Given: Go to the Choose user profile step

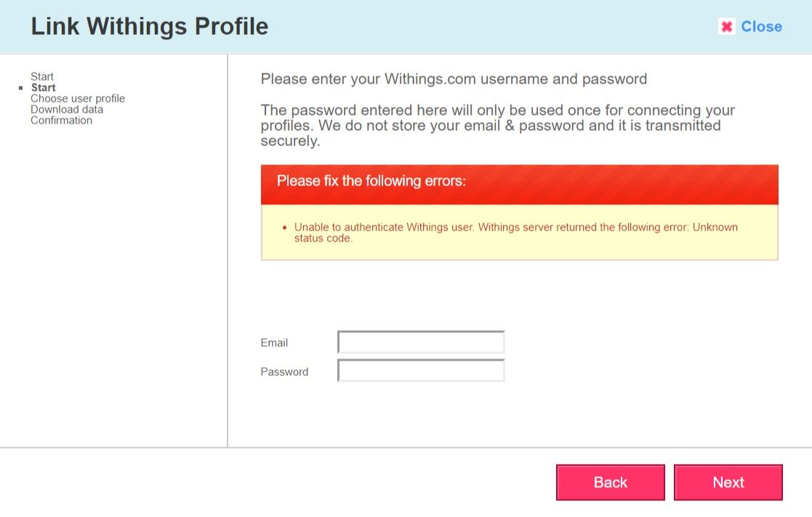Looking at the screenshot, I should [78, 98].
